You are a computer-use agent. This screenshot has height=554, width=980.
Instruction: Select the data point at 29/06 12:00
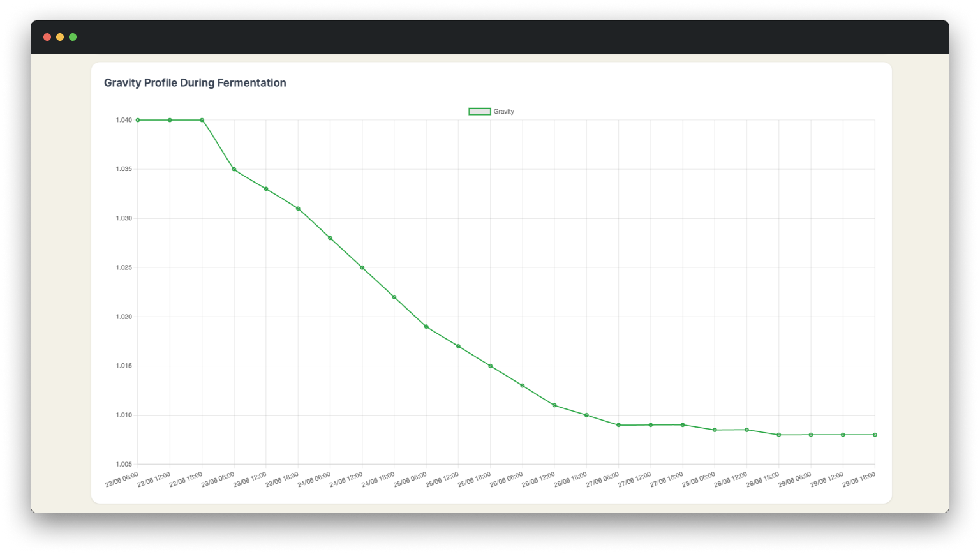coord(843,435)
